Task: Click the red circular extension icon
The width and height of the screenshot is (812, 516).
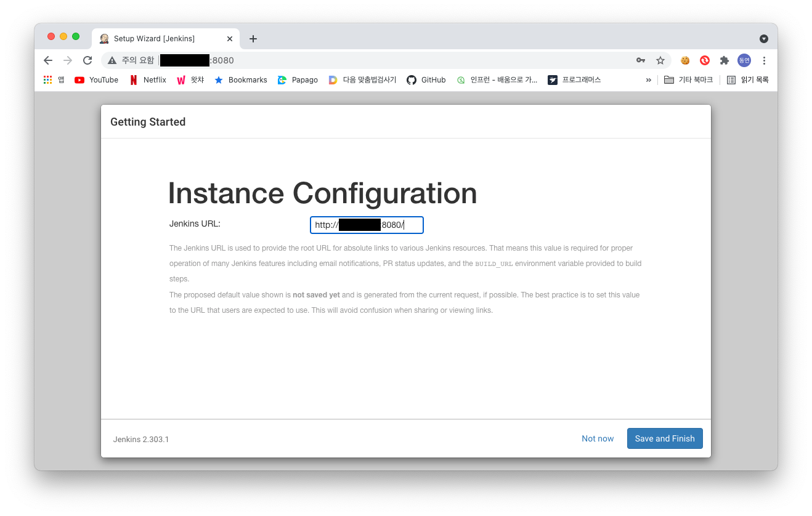Action: pos(704,60)
